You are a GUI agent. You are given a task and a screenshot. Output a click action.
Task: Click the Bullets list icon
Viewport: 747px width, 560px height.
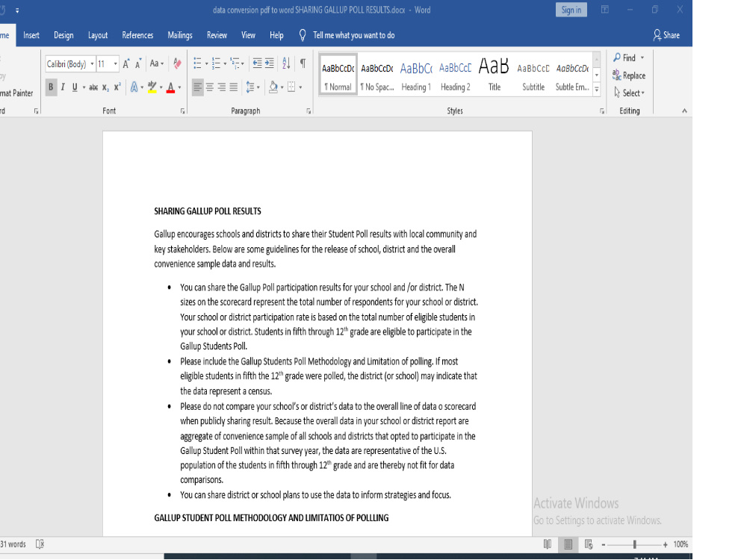197,63
